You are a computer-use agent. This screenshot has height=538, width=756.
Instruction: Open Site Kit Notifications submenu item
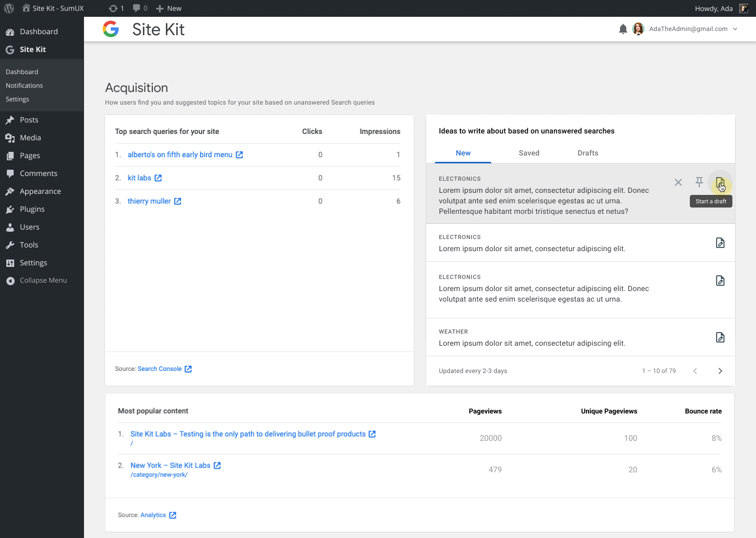(x=24, y=86)
